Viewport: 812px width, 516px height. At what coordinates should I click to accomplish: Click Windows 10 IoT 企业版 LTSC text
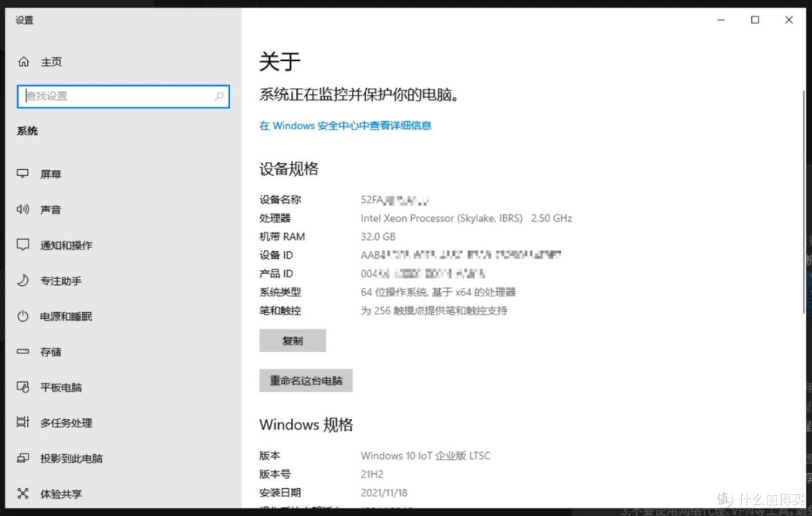(426, 456)
